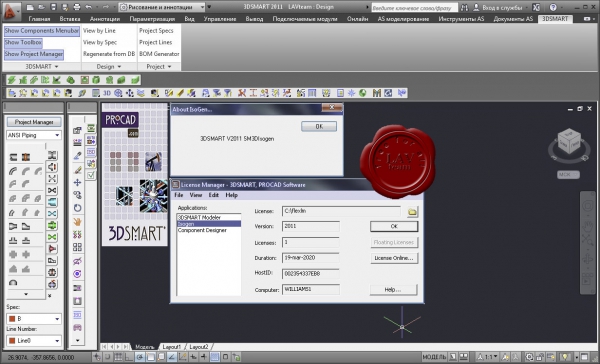Toggle lineweight display in the status bar
The width and height of the screenshot is (600, 364).
point(204,357)
